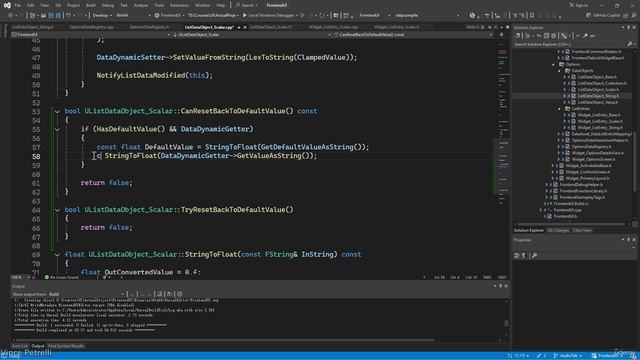
Task: Select ListDataObject_String.h in Solution Explorer
Action: point(598,96)
